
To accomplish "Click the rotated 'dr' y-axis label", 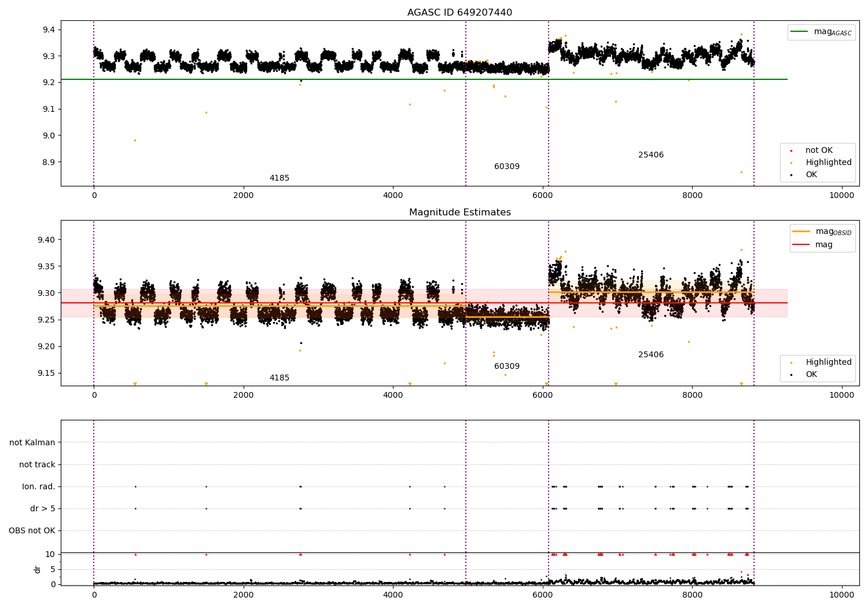I will 38,569.
